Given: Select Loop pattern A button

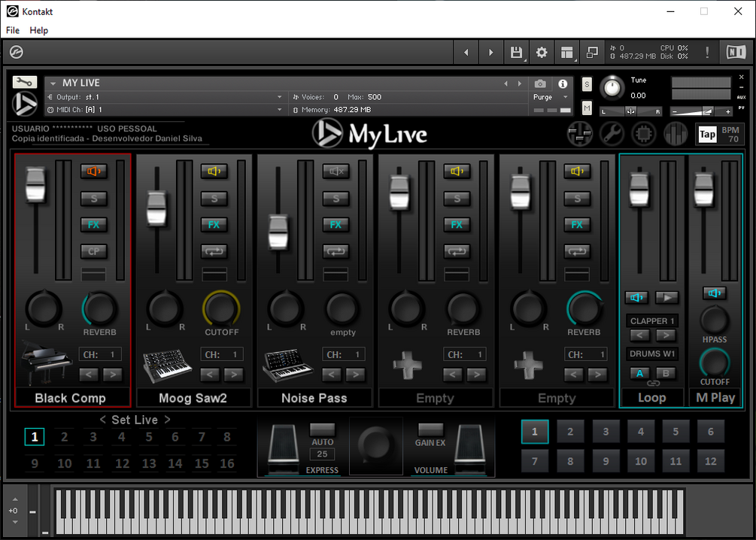Looking at the screenshot, I should 640,373.
